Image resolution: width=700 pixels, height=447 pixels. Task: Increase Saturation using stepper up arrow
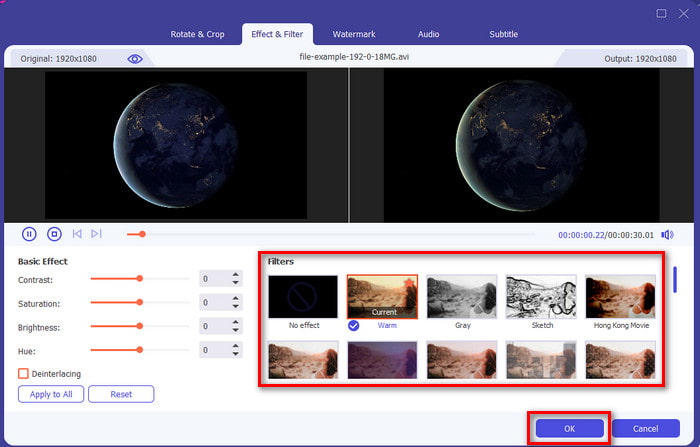(x=236, y=298)
